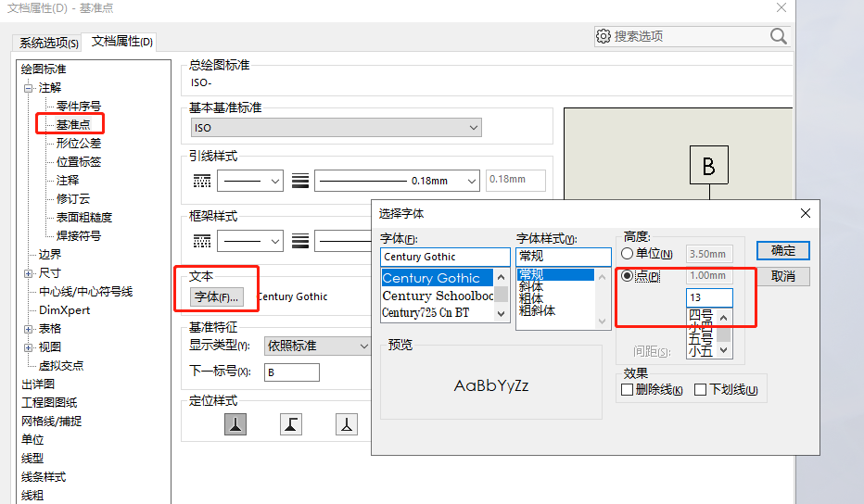Select the filled triangle anchor style
Viewport: 864px width, 504px height.
coord(235,424)
